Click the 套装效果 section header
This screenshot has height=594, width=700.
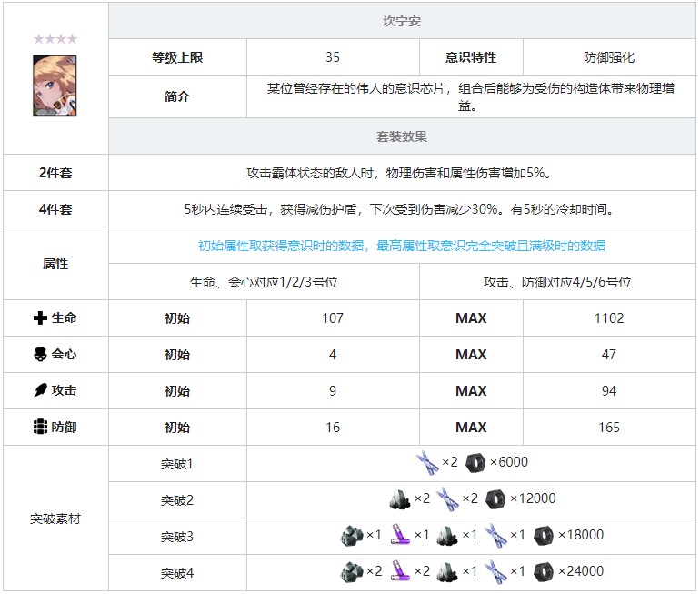tap(402, 136)
